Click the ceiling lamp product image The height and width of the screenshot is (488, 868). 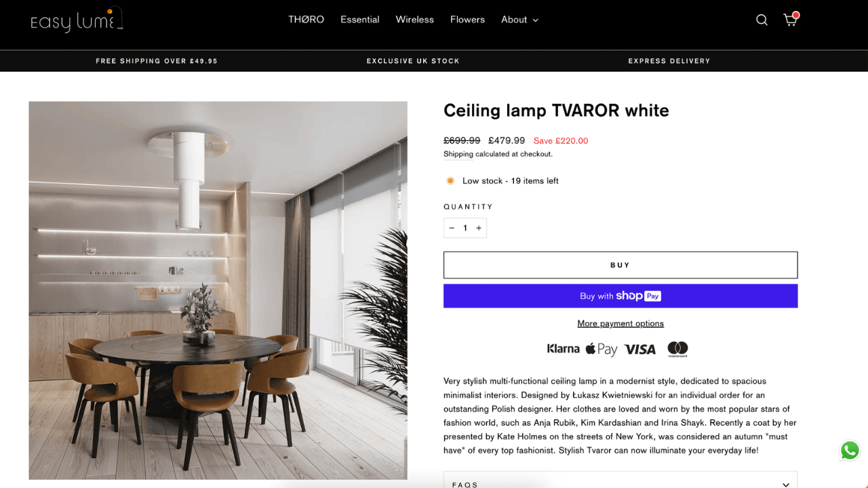tap(218, 290)
